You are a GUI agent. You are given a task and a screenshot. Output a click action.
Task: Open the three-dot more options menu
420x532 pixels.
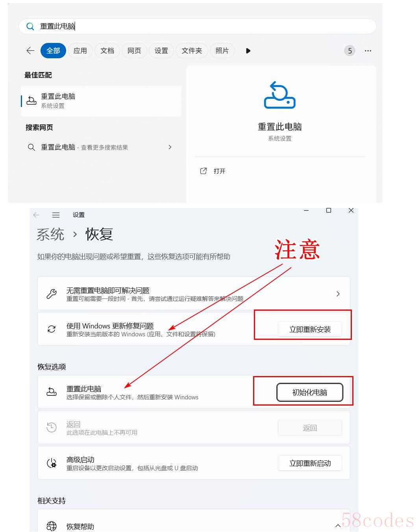(x=368, y=51)
